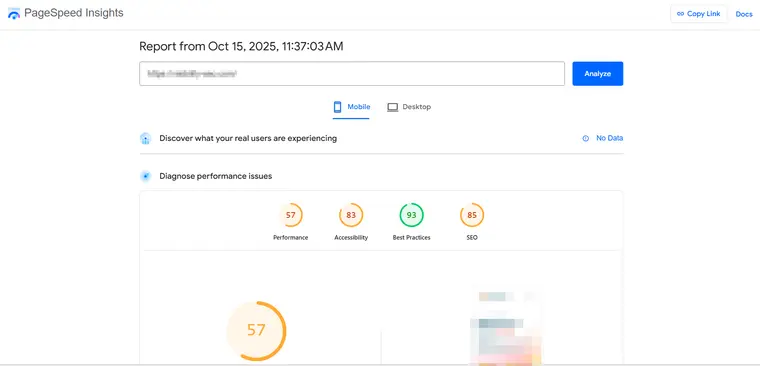Click the Best Practices label

412,238
